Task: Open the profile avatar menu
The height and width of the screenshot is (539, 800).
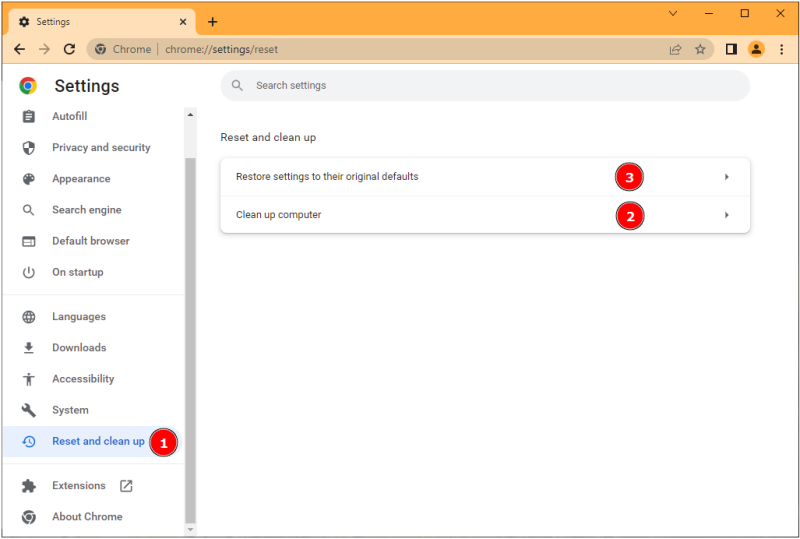Action: coord(756,49)
